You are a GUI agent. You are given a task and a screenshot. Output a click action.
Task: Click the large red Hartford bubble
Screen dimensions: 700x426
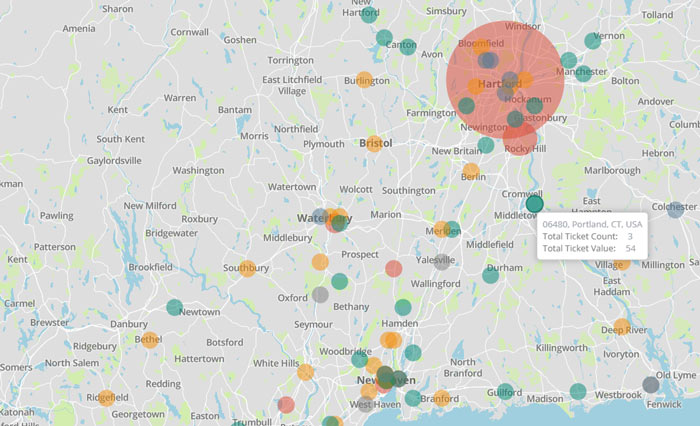coord(505,80)
